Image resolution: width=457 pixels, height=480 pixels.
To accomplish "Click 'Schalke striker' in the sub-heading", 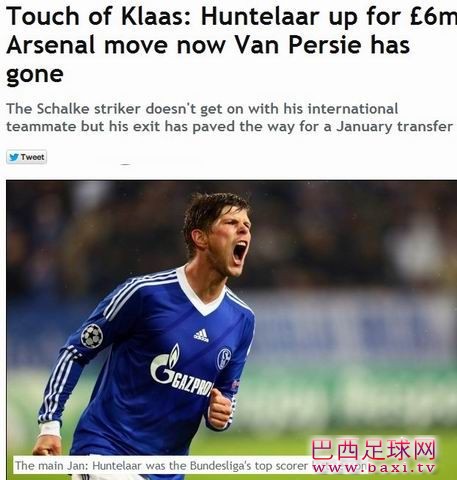I will (89, 109).
